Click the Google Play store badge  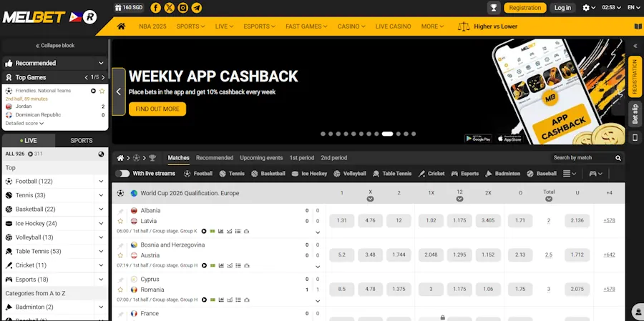point(478,139)
